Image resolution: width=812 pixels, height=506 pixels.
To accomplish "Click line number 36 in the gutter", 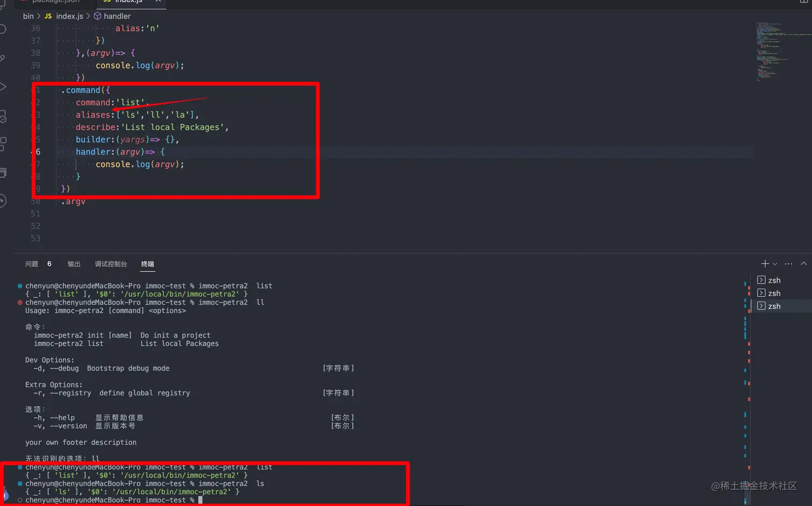I will point(35,28).
